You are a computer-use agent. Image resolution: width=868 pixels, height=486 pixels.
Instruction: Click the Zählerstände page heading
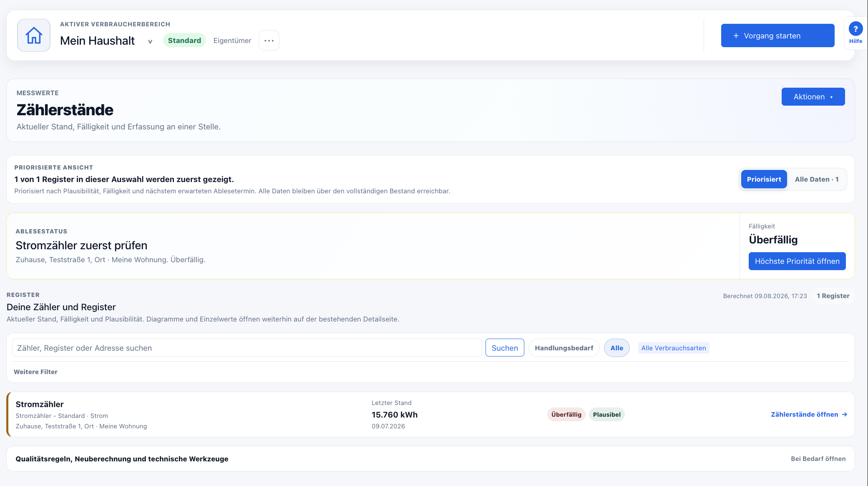tap(65, 110)
